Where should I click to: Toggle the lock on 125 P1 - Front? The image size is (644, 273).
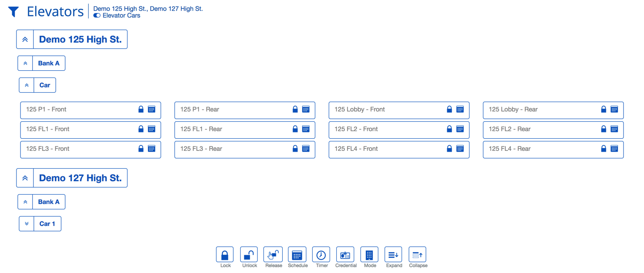pos(140,109)
